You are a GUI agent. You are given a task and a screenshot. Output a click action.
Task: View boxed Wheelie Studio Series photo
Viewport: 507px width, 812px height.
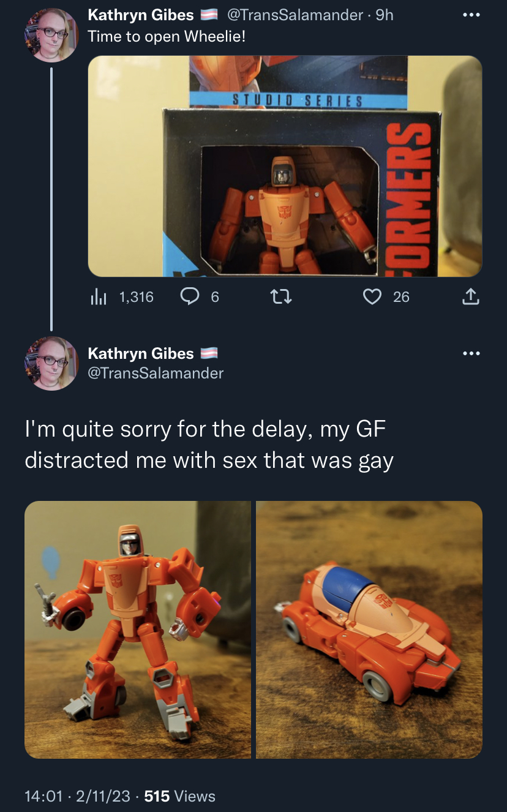coord(285,166)
